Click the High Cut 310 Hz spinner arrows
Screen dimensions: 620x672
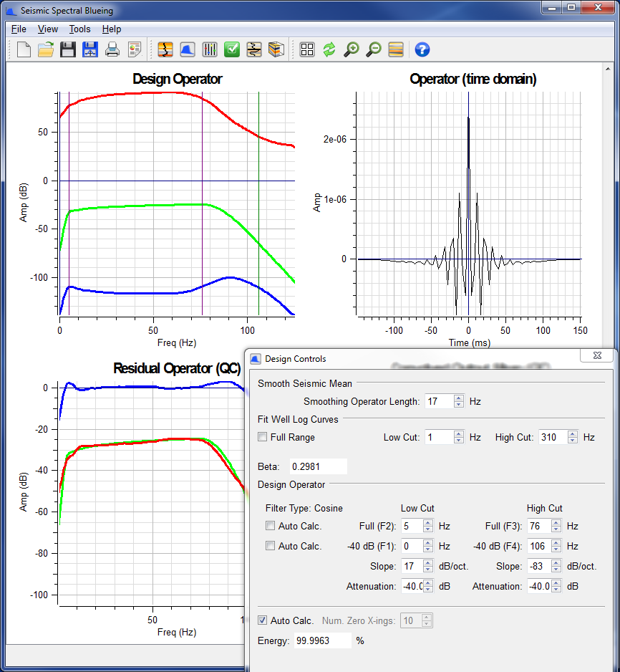point(573,437)
